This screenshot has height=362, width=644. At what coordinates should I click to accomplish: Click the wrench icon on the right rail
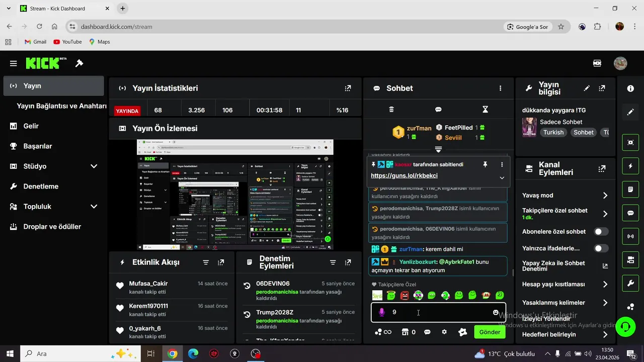tap(630, 284)
